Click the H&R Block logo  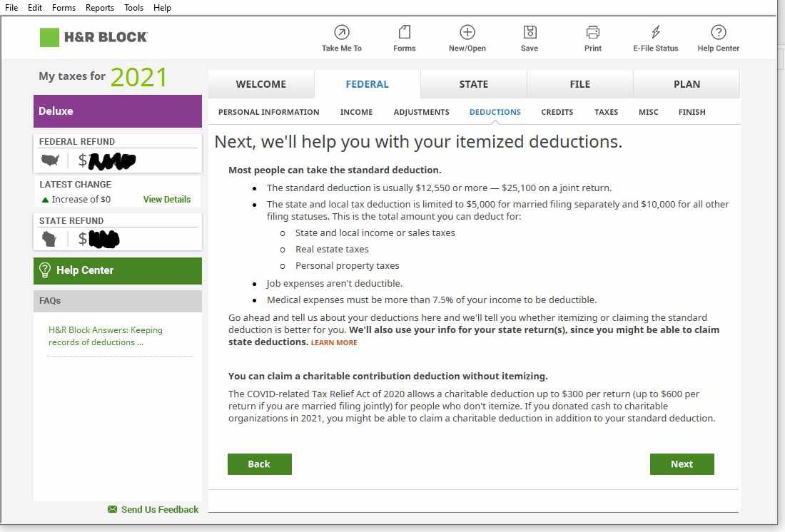click(93, 37)
